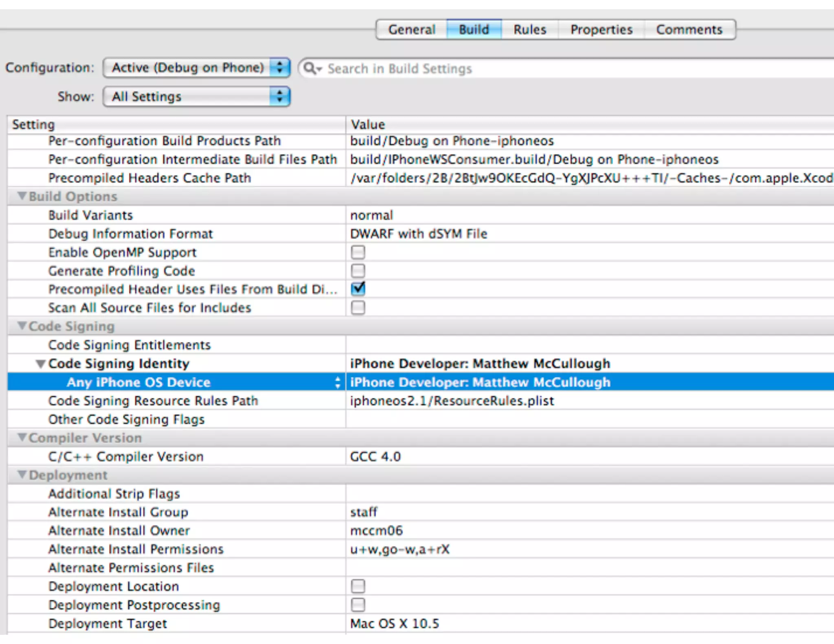Open the Rules tab
834x644 pixels.
point(529,30)
